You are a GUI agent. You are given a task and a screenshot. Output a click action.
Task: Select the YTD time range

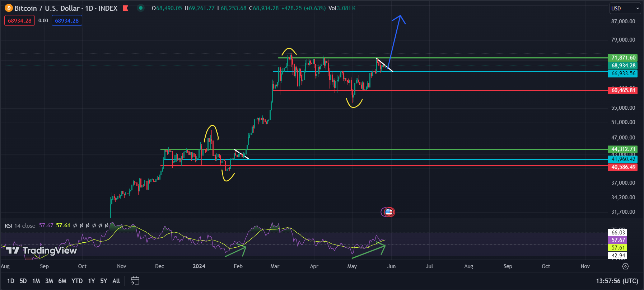point(77,281)
